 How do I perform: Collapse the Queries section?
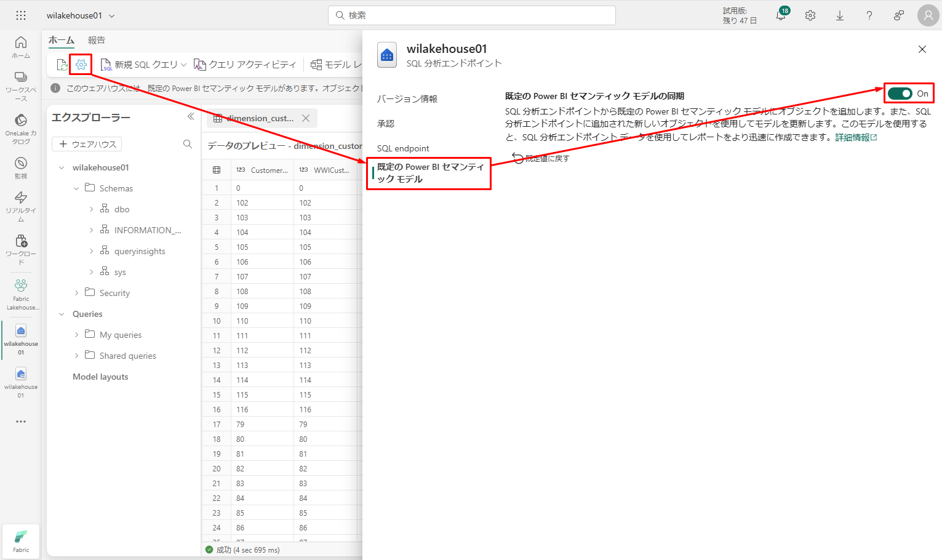pos(62,314)
